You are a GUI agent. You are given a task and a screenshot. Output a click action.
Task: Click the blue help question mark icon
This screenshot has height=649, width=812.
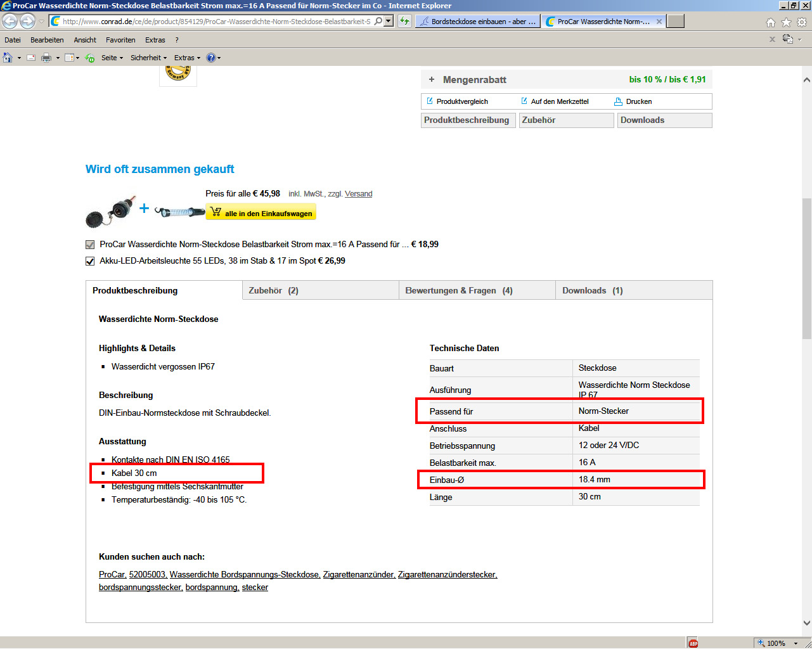point(211,58)
